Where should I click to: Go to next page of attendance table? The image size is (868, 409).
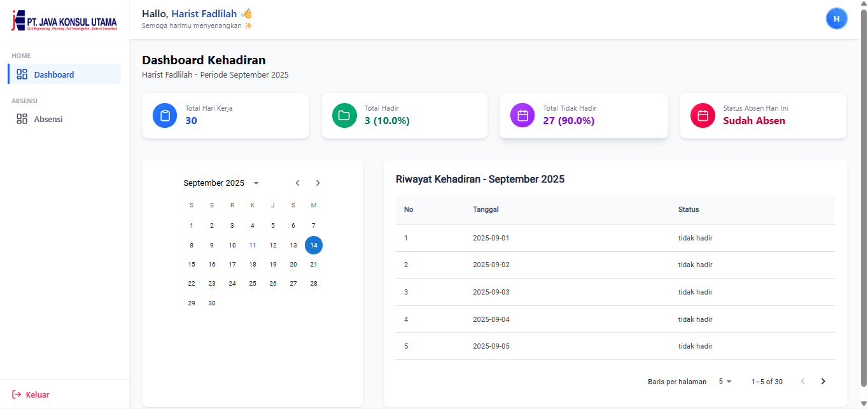(823, 382)
